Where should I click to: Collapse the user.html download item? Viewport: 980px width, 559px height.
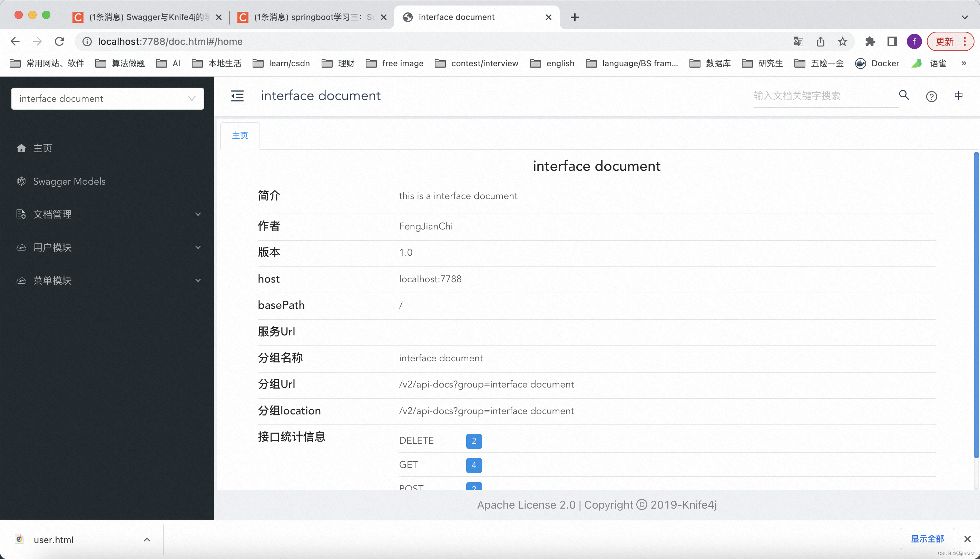(x=147, y=539)
